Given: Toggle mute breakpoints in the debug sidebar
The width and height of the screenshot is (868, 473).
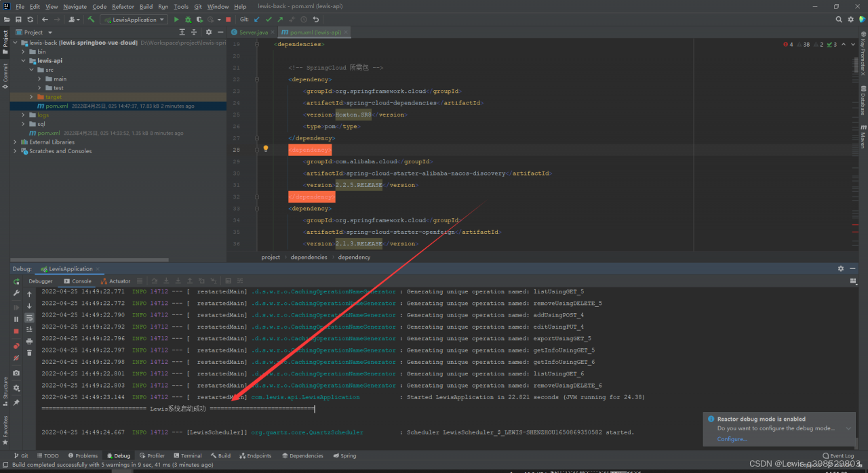Looking at the screenshot, I should click(16, 358).
